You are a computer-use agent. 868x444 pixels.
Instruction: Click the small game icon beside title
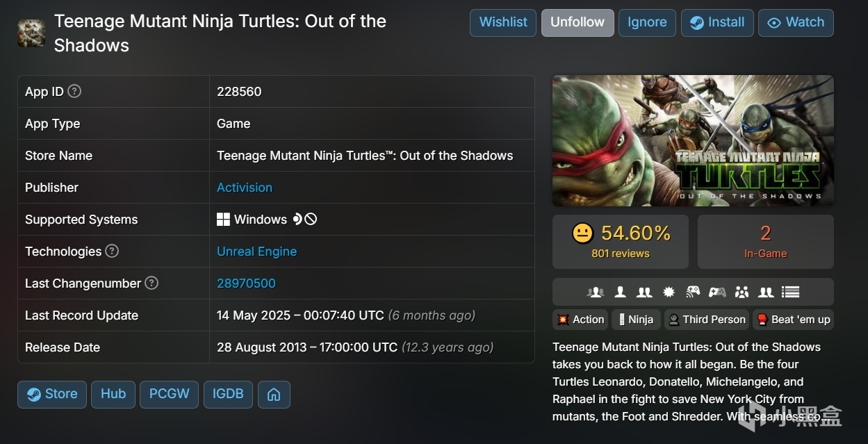pos(31,33)
